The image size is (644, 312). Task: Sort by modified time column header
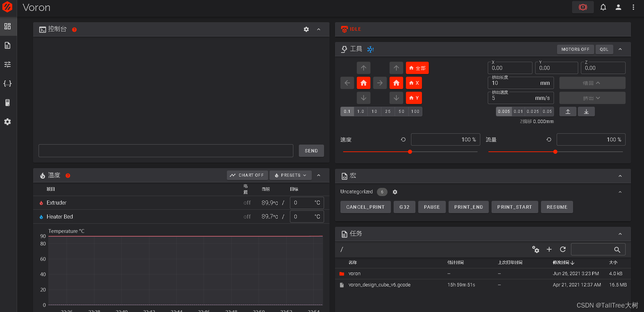[x=563, y=263]
